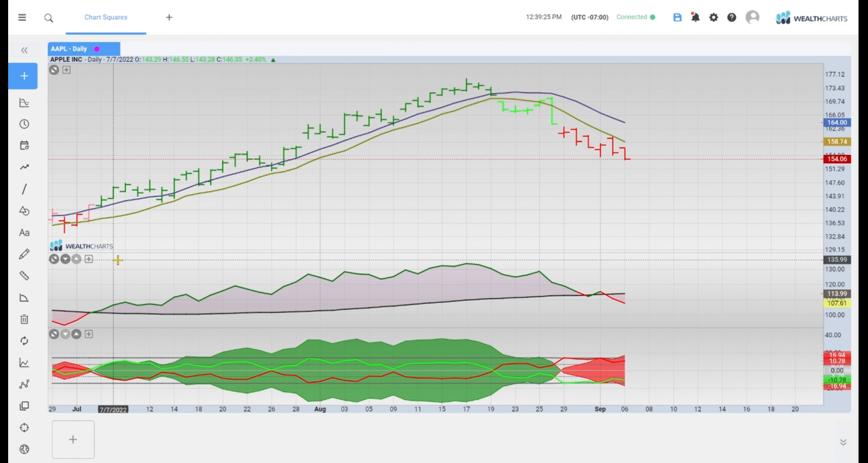Image resolution: width=868 pixels, height=463 pixels.
Task: Move middle indicator pane down arrow
Action: (66, 259)
